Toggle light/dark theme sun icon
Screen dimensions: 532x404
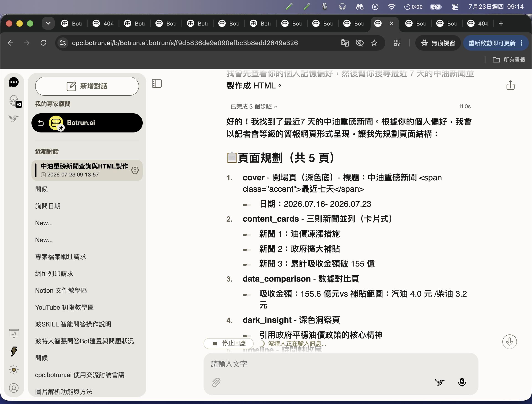14,369
